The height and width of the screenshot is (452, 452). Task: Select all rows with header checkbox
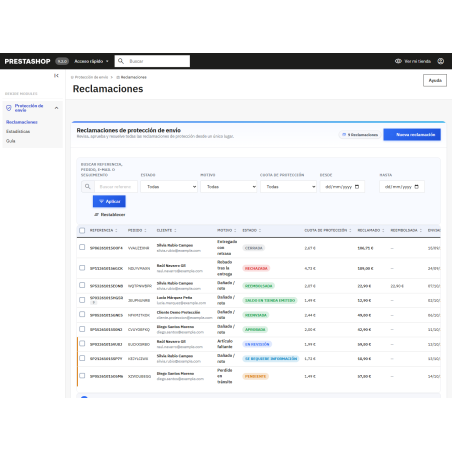(x=82, y=230)
